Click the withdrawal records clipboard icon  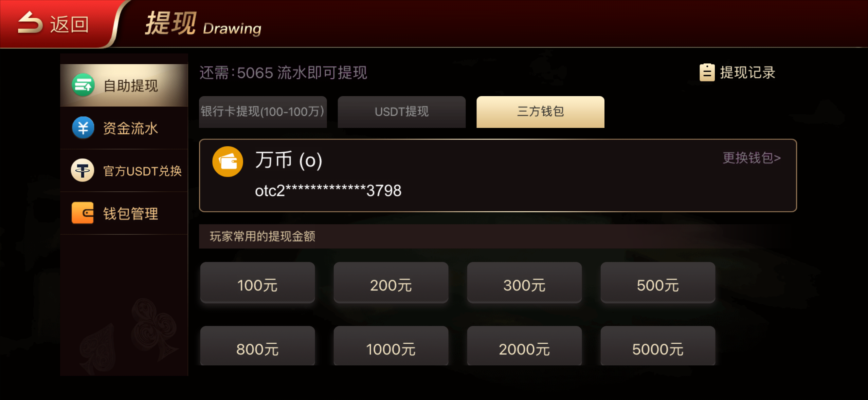pyautogui.click(x=707, y=72)
